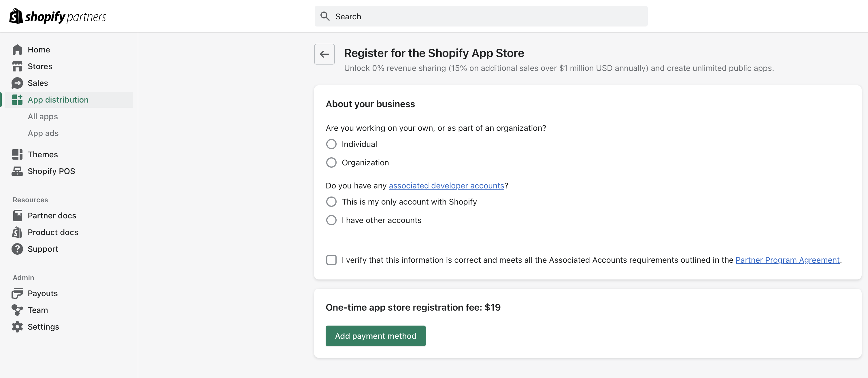868x378 pixels.
Task: Click the Add payment method button
Action: (375, 336)
